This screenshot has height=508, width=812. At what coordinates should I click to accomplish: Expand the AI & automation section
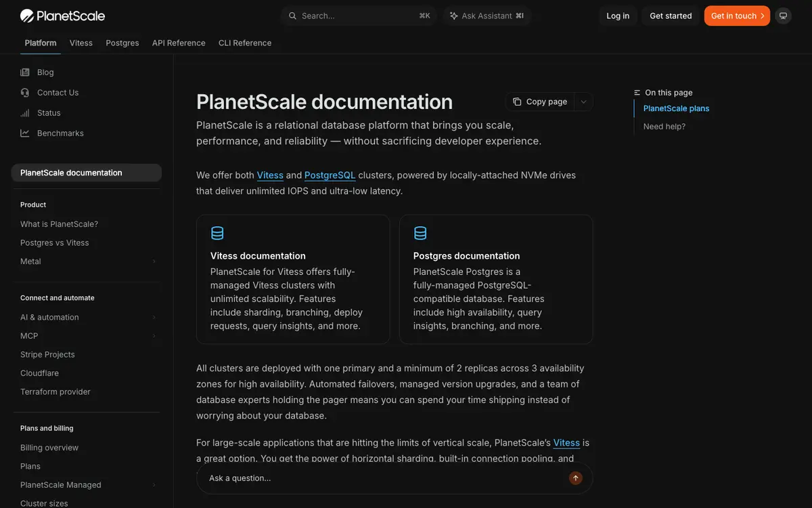click(x=154, y=317)
